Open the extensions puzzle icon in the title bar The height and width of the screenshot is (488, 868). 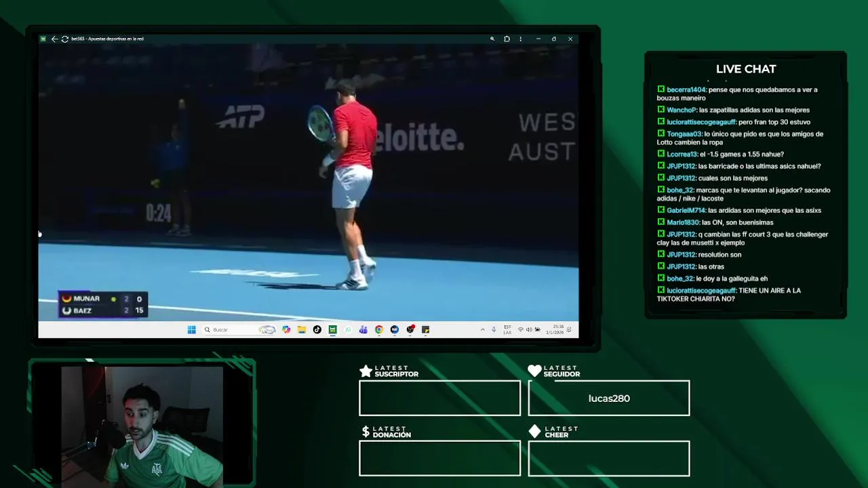(507, 39)
